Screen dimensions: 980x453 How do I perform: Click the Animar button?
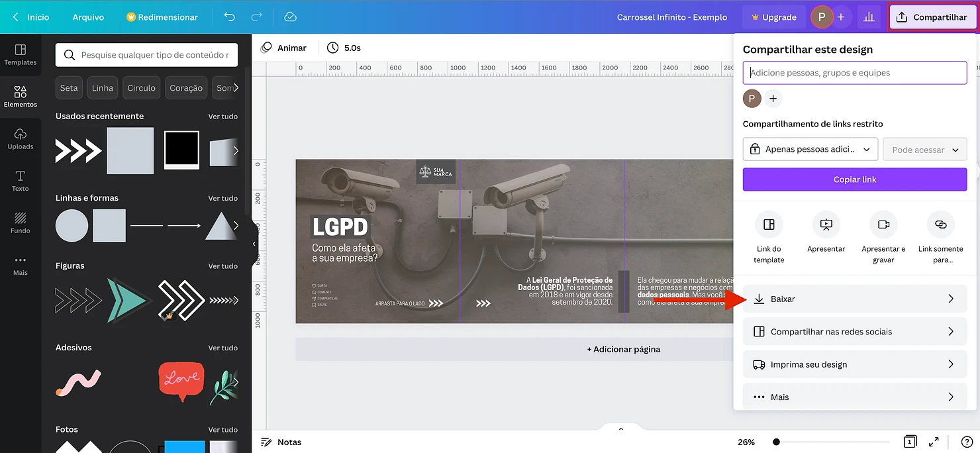283,48
